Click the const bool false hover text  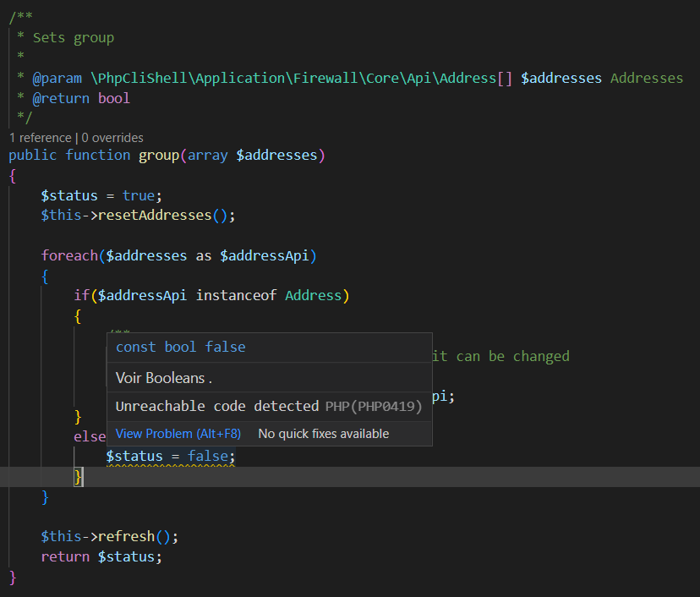pos(180,347)
